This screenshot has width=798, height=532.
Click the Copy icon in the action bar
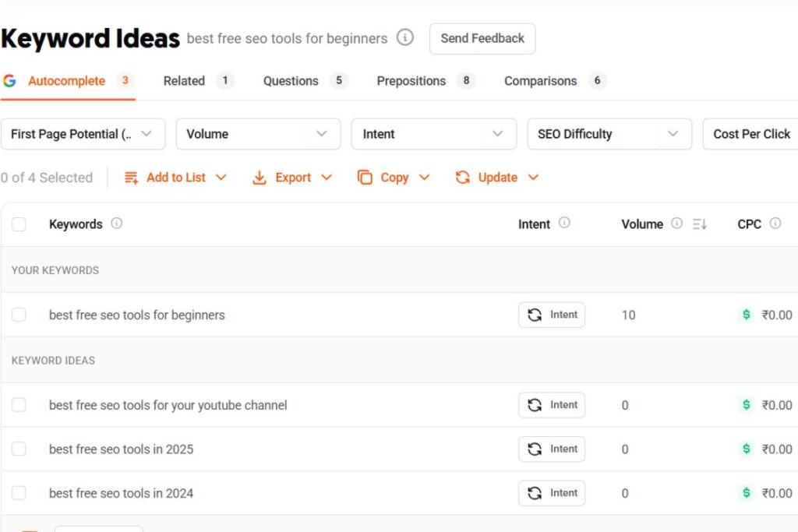365,177
